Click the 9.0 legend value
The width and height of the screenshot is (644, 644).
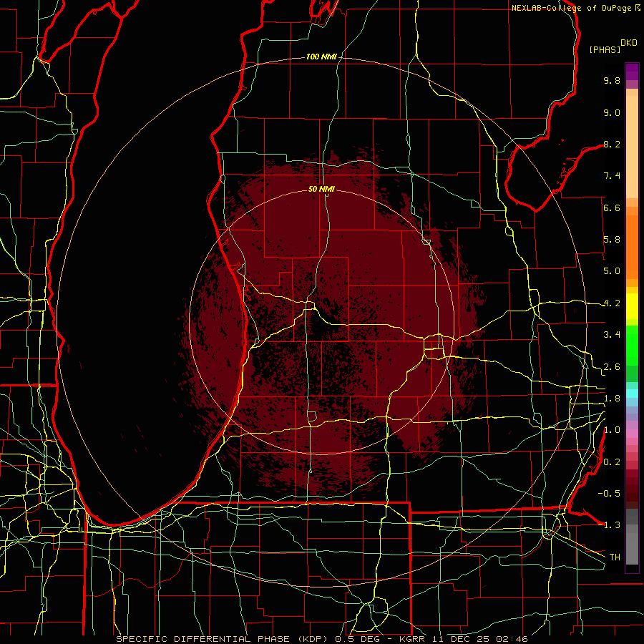pos(612,112)
